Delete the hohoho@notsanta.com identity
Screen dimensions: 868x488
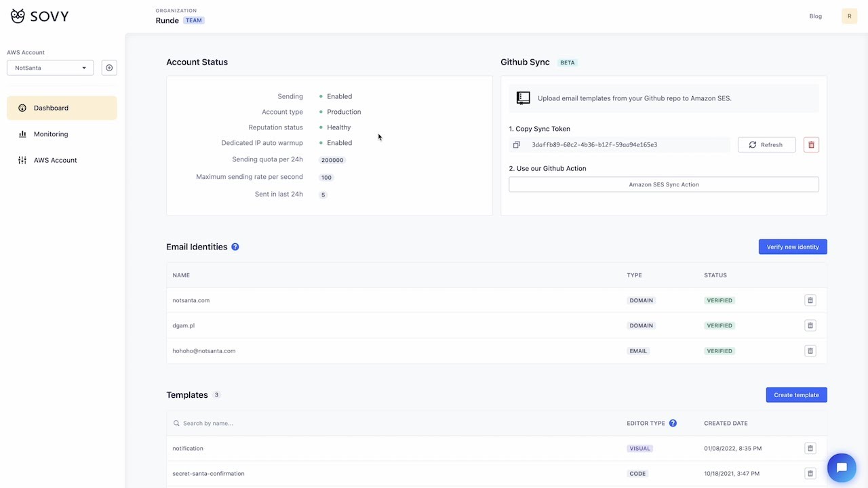[810, 351]
